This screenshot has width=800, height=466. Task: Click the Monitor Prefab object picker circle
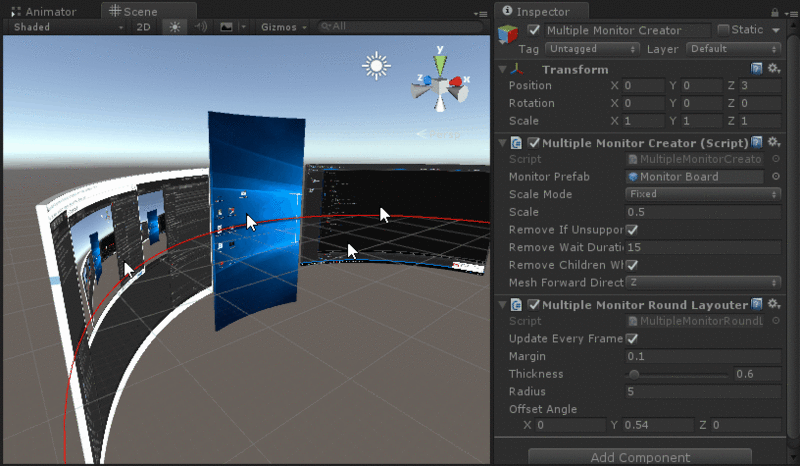(776, 177)
